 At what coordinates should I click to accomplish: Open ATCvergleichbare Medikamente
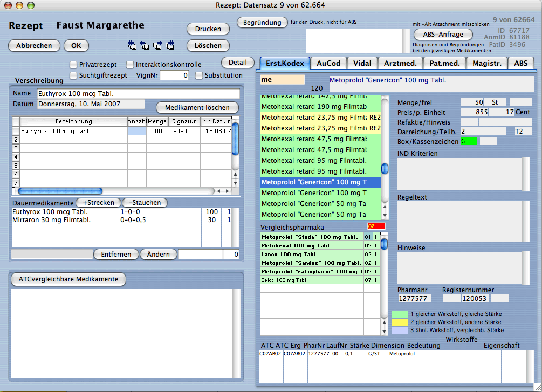pos(68,279)
